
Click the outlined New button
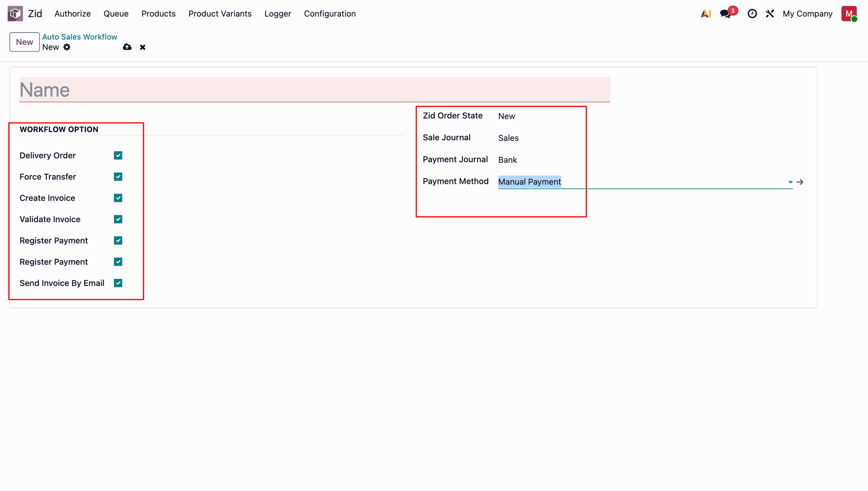24,42
